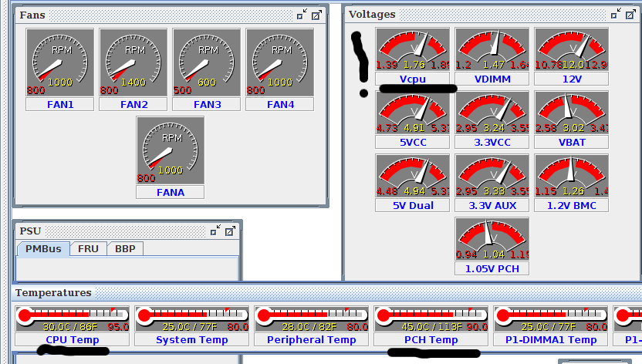Click the Fans panel title
642x364 pixels.
pyautogui.click(x=32, y=15)
